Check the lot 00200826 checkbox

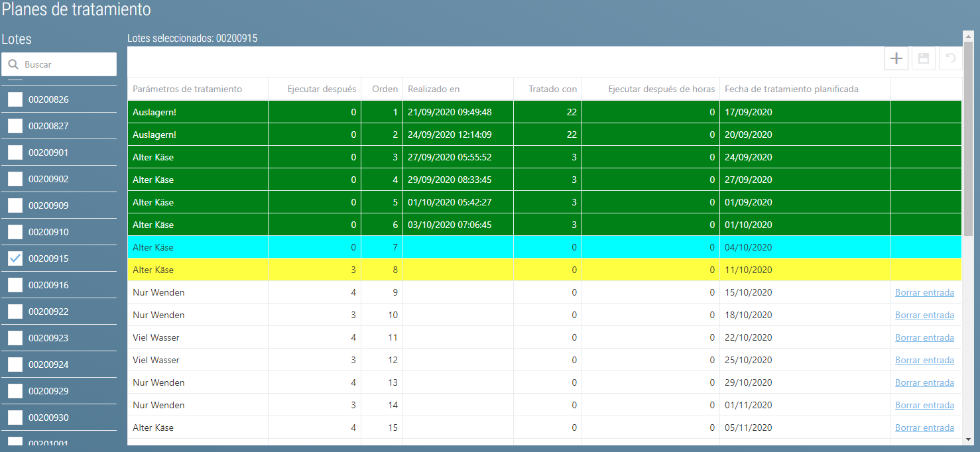click(x=15, y=99)
